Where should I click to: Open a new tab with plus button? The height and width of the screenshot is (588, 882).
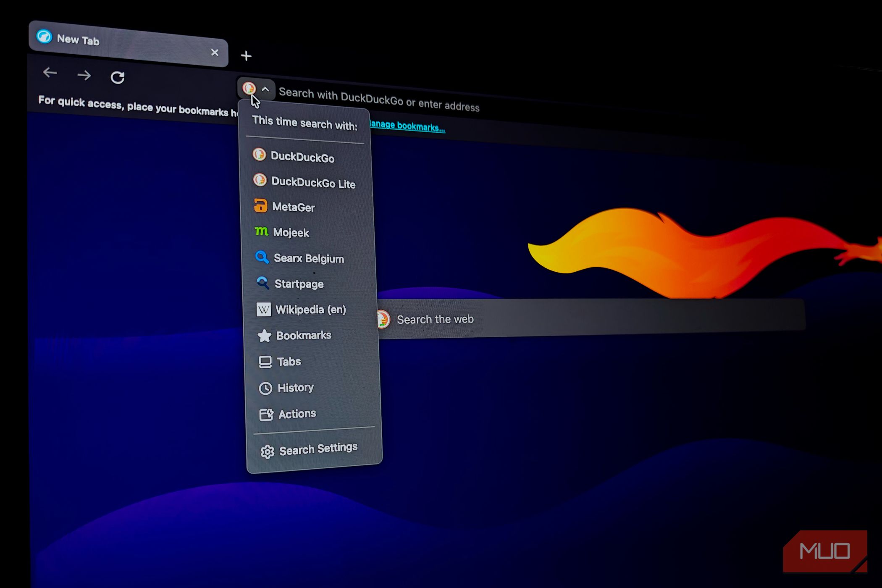(x=246, y=56)
